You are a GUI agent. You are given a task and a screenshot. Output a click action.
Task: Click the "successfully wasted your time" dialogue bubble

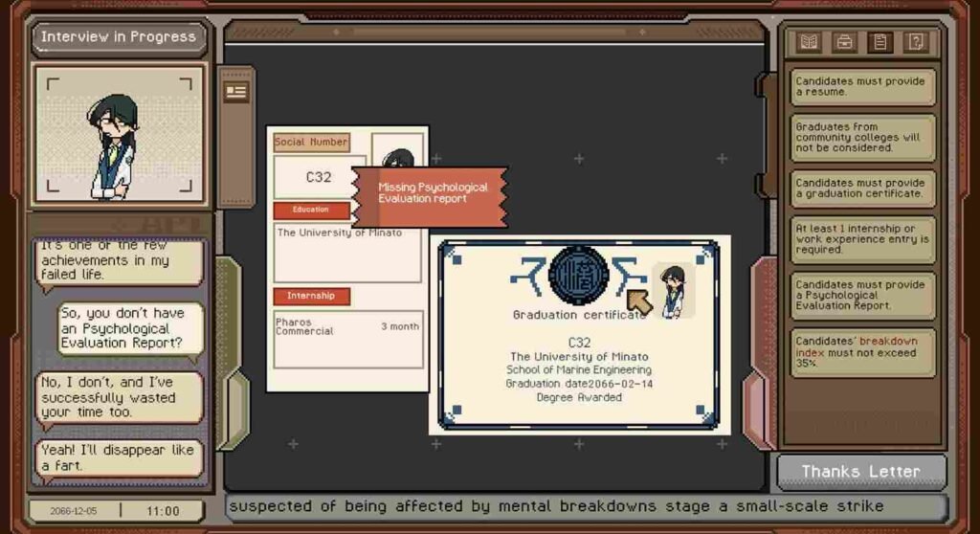click(119, 397)
